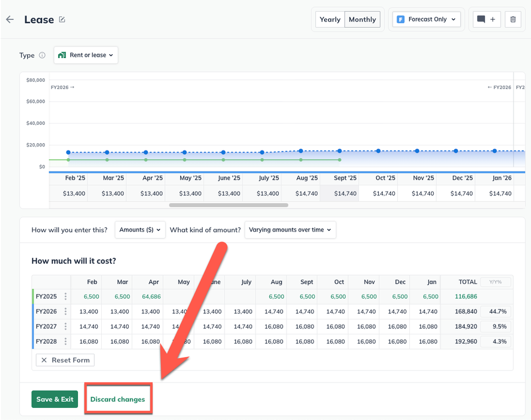
Task: Open the FY2028 row options menu
Action: point(65,342)
